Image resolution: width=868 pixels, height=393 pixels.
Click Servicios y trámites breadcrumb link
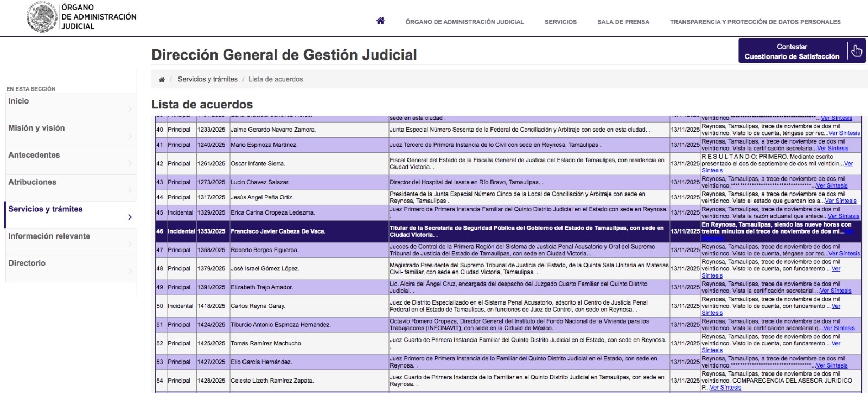click(x=207, y=80)
